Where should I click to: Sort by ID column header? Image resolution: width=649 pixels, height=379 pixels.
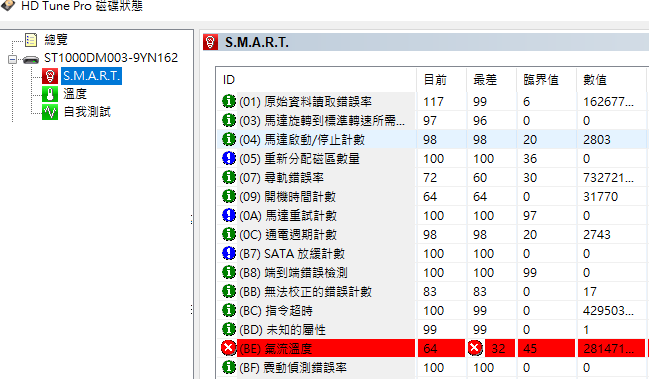pos(229,79)
